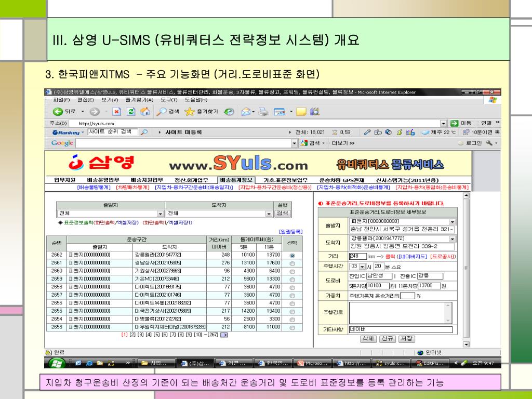Screen dimensions: 532x399
Task: Click the 기타사항 field containing 네이버
Action: [401, 329]
